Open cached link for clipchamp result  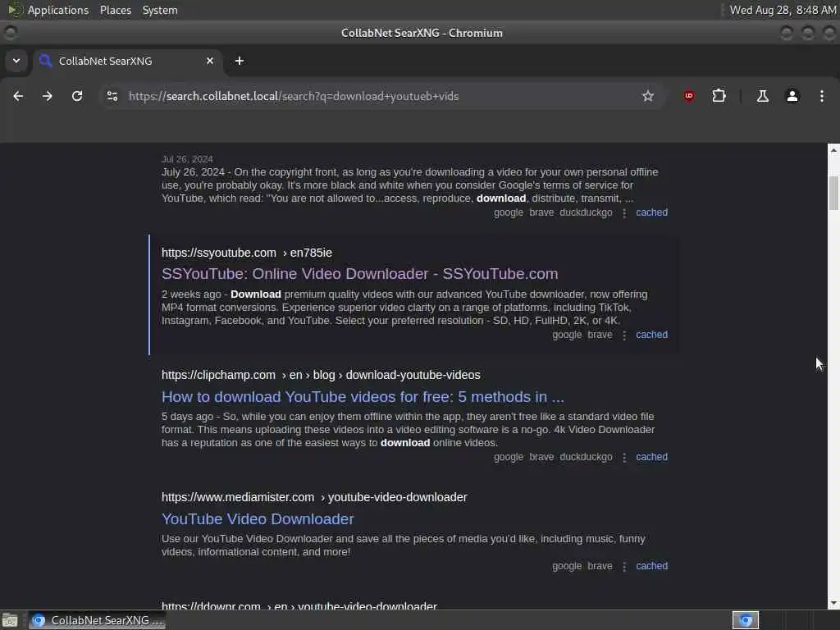(651, 457)
